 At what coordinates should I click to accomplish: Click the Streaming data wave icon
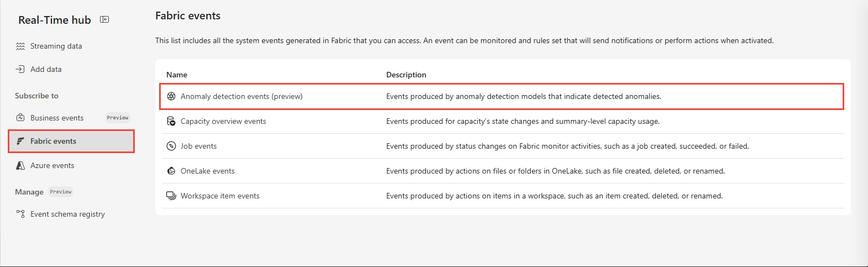click(20, 46)
